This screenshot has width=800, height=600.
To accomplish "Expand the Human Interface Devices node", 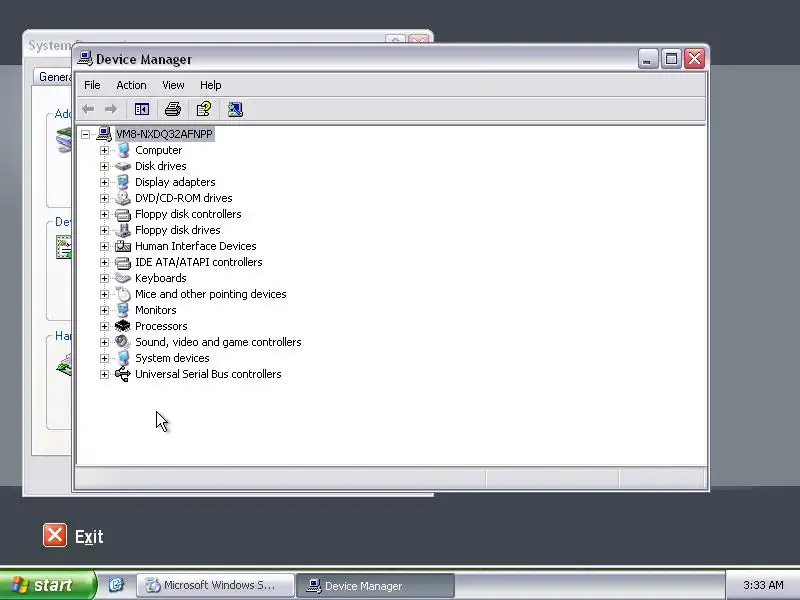I will (x=105, y=246).
